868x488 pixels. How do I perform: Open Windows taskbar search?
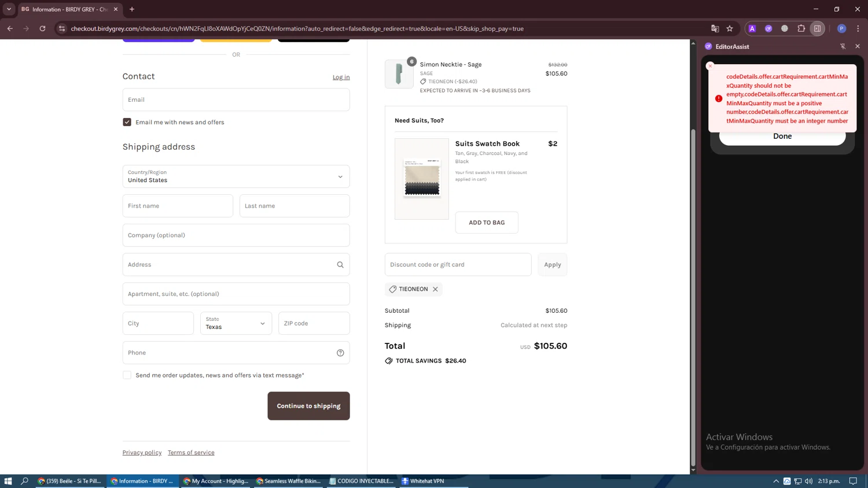tap(24, 481)
